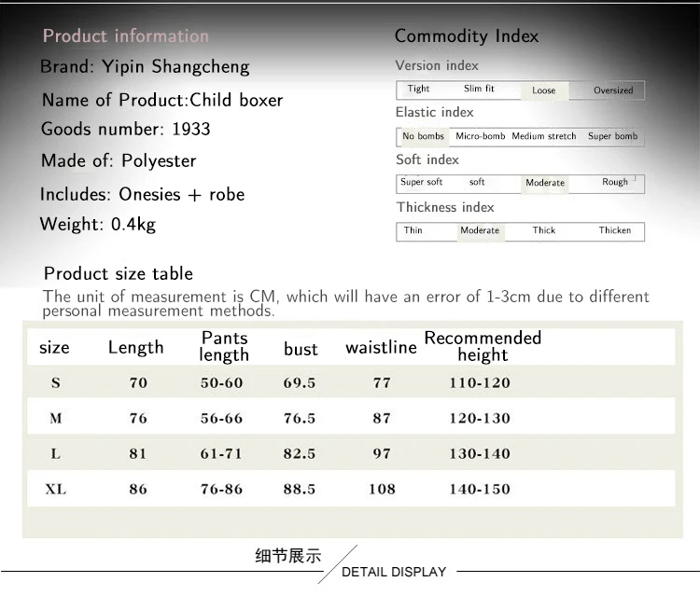This screenshot has width=700, height=596.
Task: Select the Tight option in Version index
Action: point(418,89)
